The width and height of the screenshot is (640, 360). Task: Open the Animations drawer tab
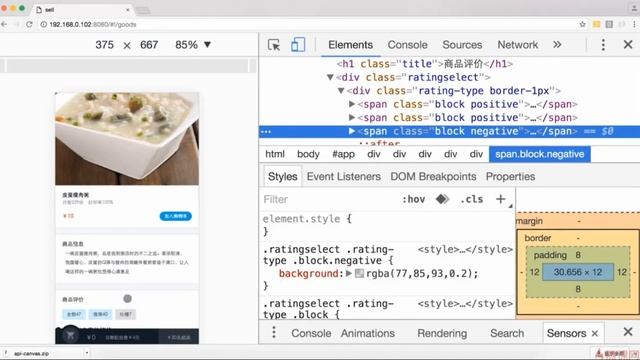(x=368, y=333)
